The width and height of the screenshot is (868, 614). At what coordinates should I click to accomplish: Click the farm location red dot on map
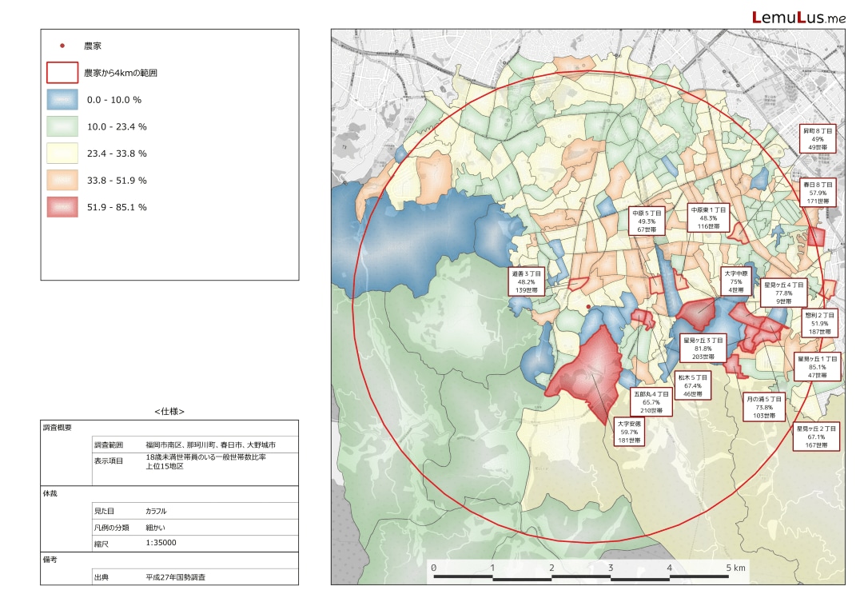pos(588,307)
